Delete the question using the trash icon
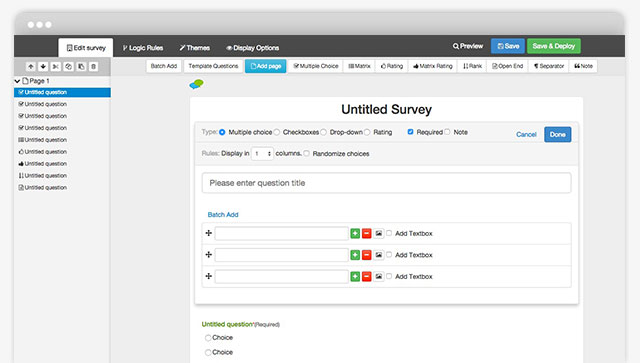This screenshot has height=363, width=640. click(93, 67)
